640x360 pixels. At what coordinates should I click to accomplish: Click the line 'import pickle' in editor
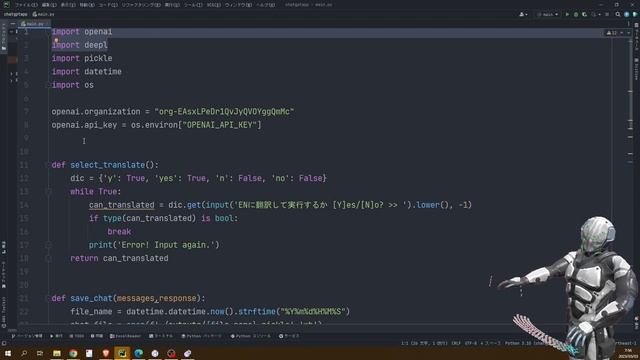pos(82,58)
